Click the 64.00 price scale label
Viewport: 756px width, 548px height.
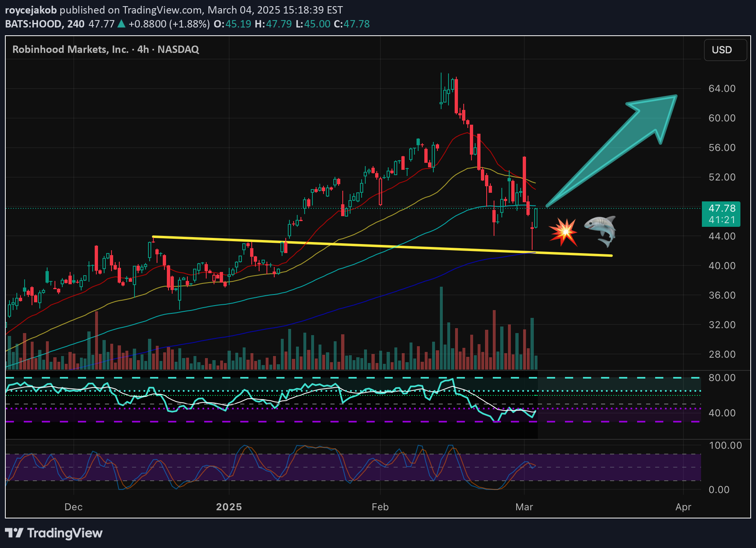(722, 89)
